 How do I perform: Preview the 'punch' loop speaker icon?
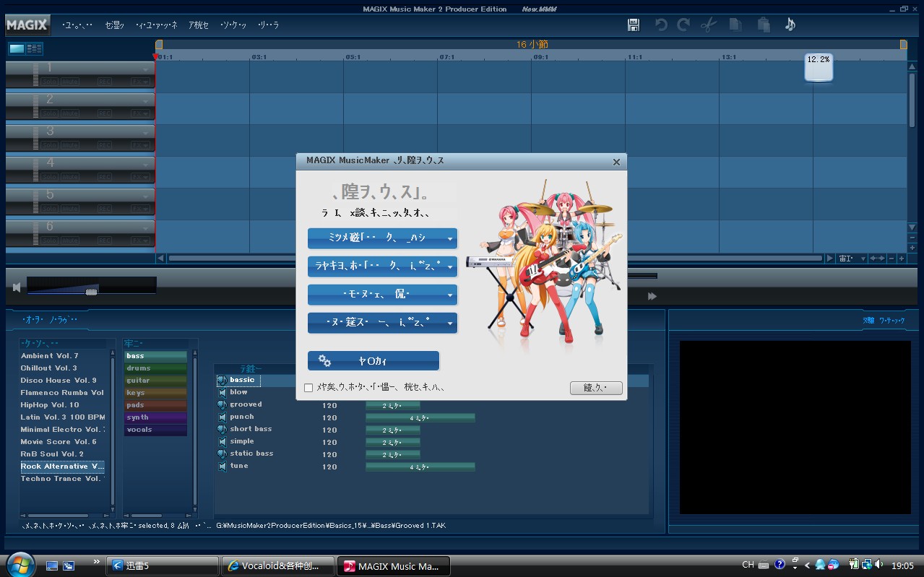(223, 417)
